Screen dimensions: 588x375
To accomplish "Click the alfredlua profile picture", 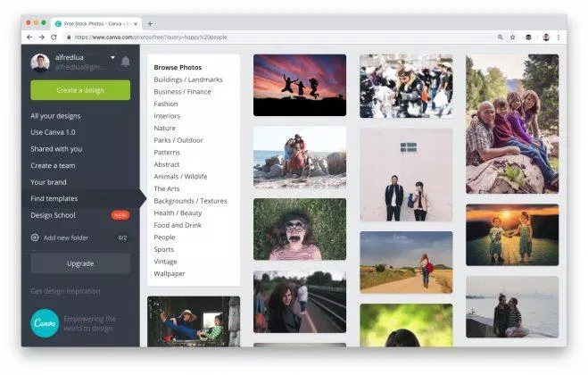I will click(40, 62).
